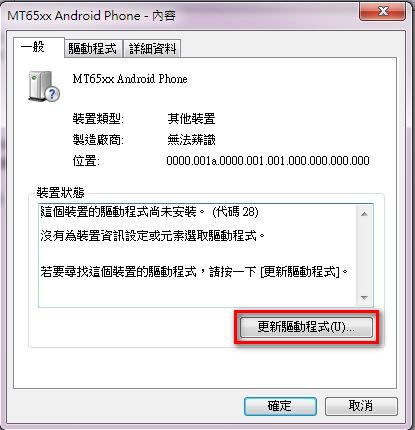Click the title bar MT65xx Android Phone - 內容

91,16
